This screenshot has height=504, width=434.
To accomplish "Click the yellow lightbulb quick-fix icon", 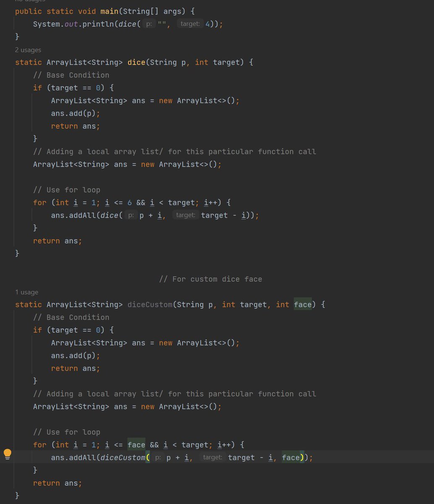I will pyautogui.click(x=8, y=454).
